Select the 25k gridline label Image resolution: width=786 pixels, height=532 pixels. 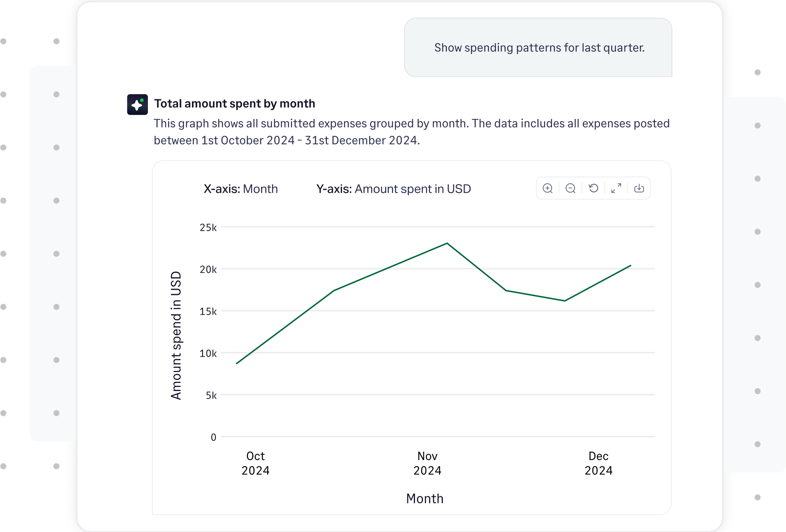coord(209,227)
